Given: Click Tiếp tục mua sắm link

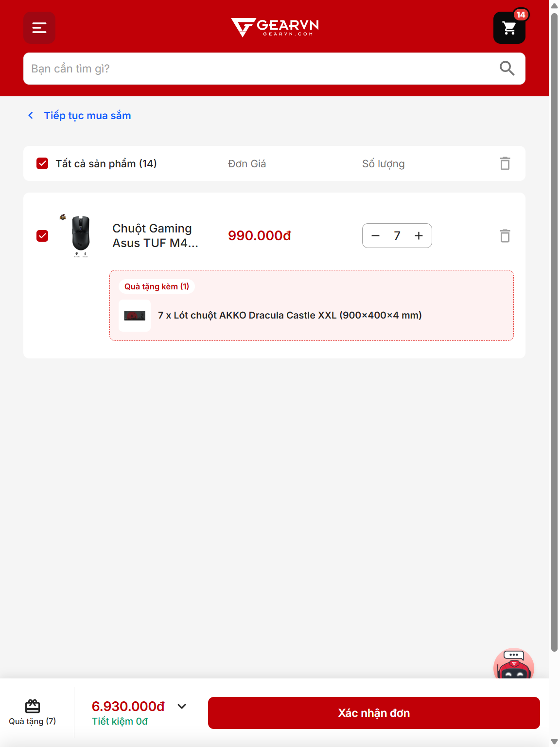Looking at the screenshot, I should (x=87, y=116).
